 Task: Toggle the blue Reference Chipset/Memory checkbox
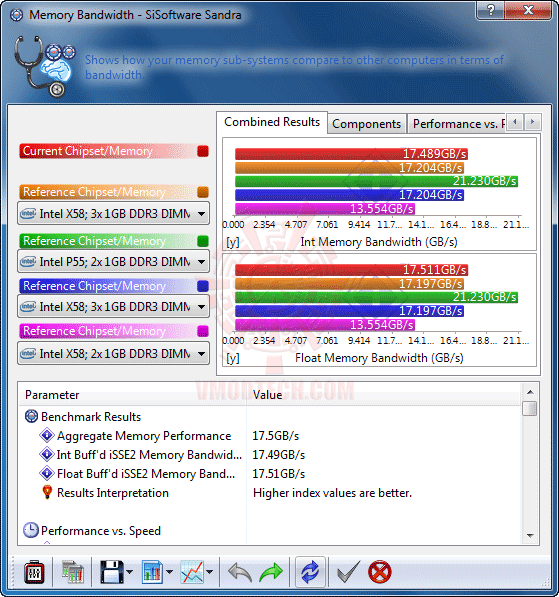click(x=203, y=286)
